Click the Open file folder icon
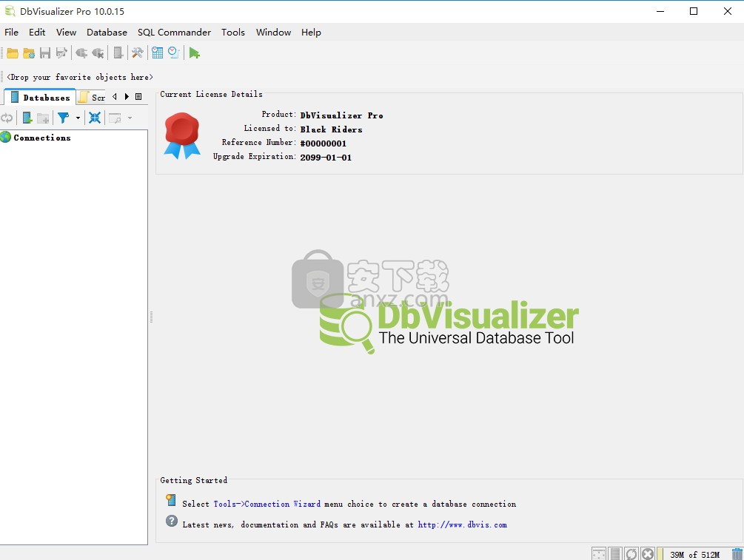 [x=13, y=53]
